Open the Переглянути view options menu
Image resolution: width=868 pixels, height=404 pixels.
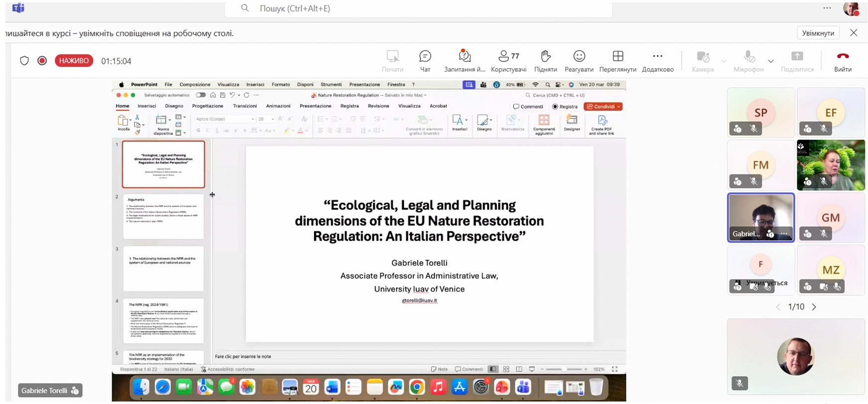click(x=617, y=61)
